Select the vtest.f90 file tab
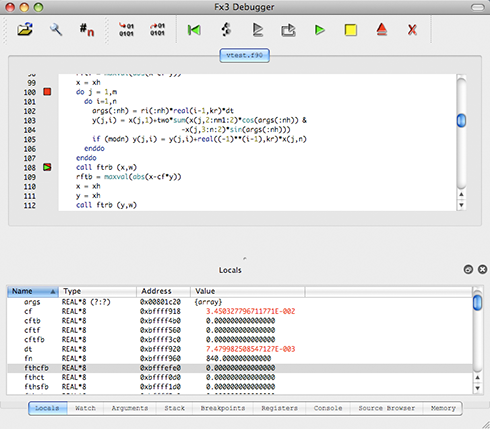Screen dimensions: 490x429 (244, 55)
